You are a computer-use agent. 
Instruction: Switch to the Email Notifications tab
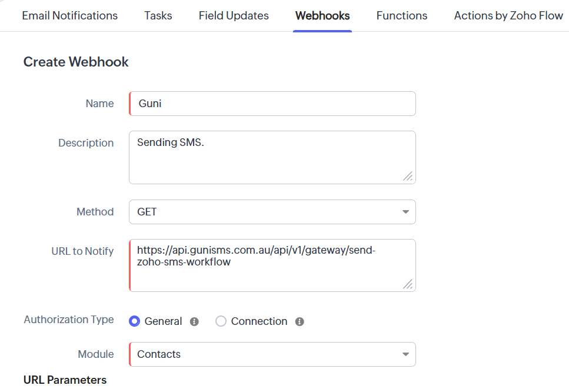69,16
